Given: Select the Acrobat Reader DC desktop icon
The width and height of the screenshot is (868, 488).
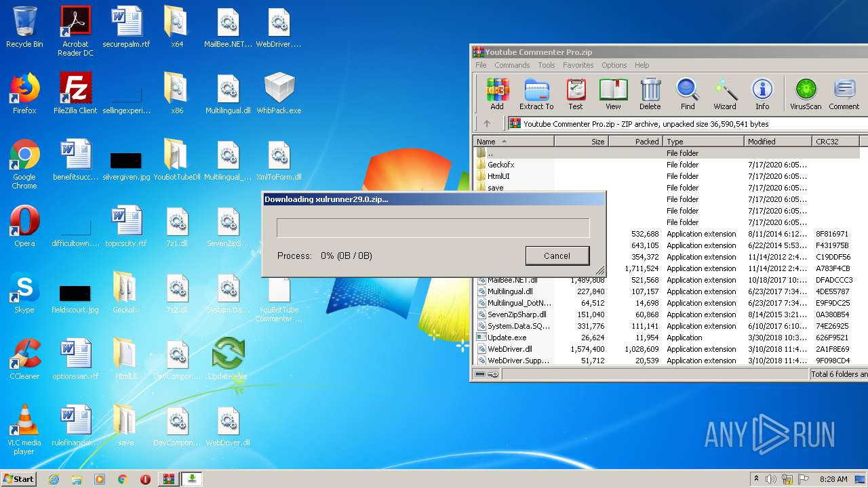Looking at the screenshot, I should 75,31.
